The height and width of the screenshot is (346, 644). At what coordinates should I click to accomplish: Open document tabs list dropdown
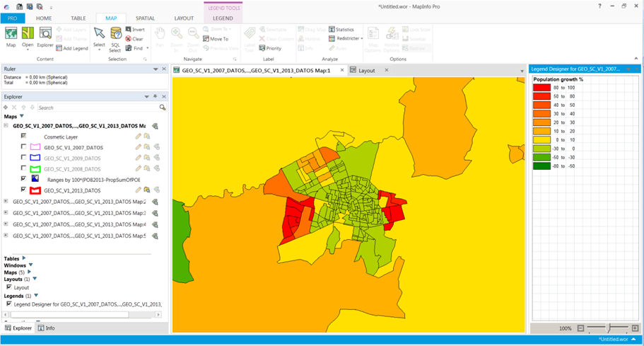coord(522,71)
